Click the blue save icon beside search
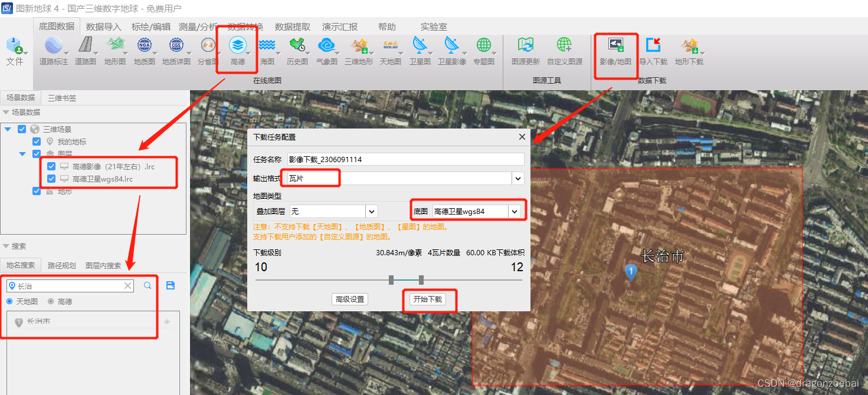Screen dimensions: 868x395 [x=171, y=285]
